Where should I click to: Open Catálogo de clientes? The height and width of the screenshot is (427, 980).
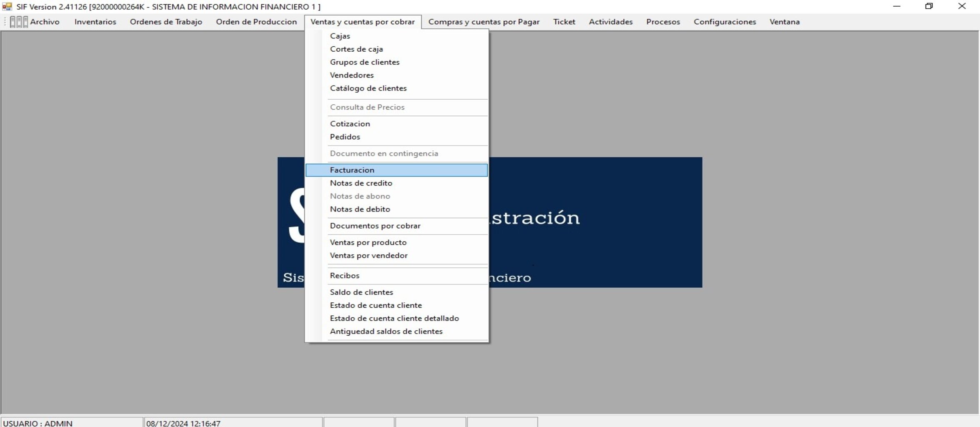coord(397,88)
